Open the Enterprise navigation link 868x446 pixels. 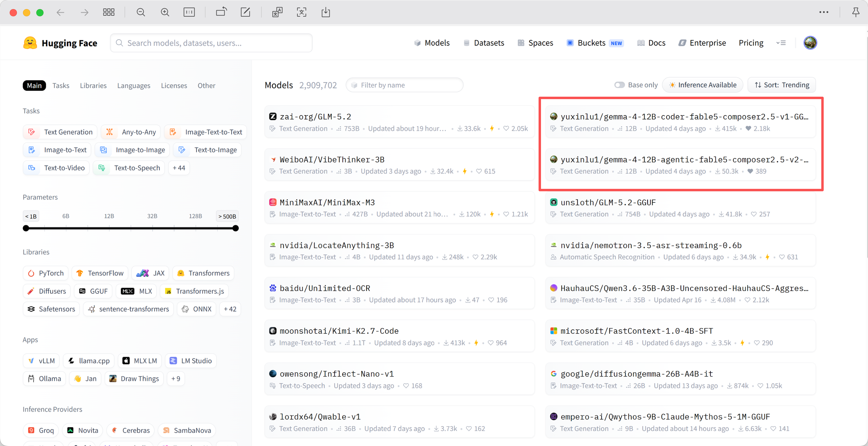pyautogui.click(x=703, y=43)
